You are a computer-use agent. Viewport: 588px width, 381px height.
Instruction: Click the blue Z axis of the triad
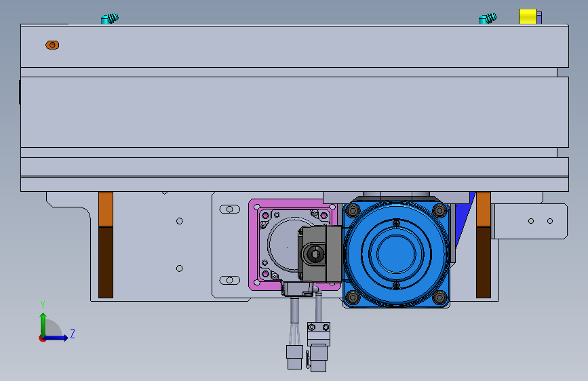tap(56, 338)
